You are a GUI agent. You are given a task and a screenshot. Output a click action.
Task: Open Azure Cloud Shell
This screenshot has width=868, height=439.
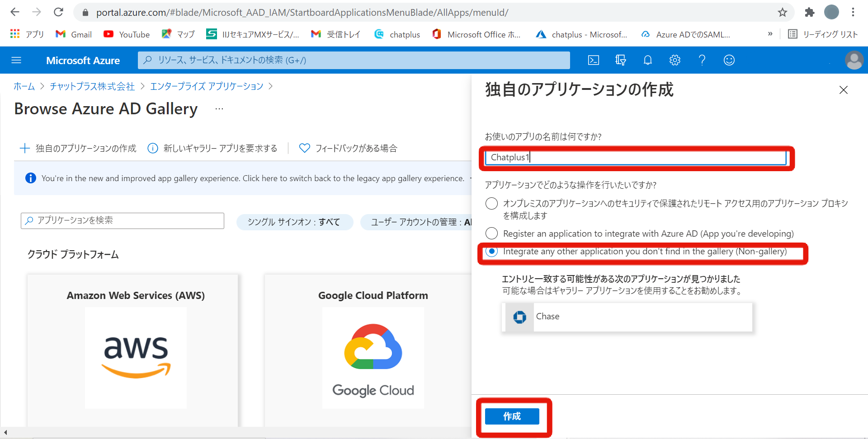pyautogui.click(x=594, y=60)
